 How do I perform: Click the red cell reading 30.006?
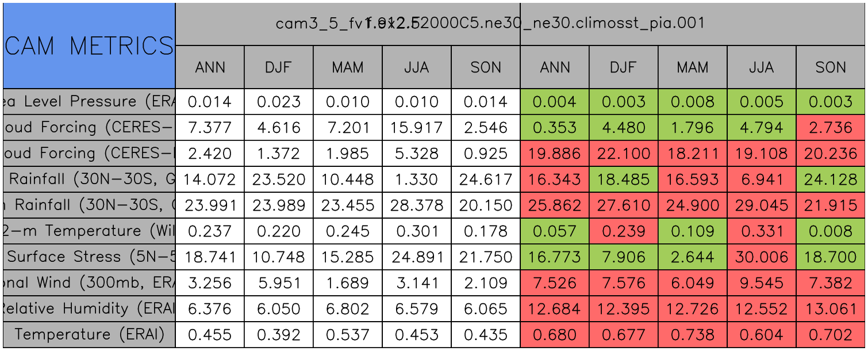[762, 257]
